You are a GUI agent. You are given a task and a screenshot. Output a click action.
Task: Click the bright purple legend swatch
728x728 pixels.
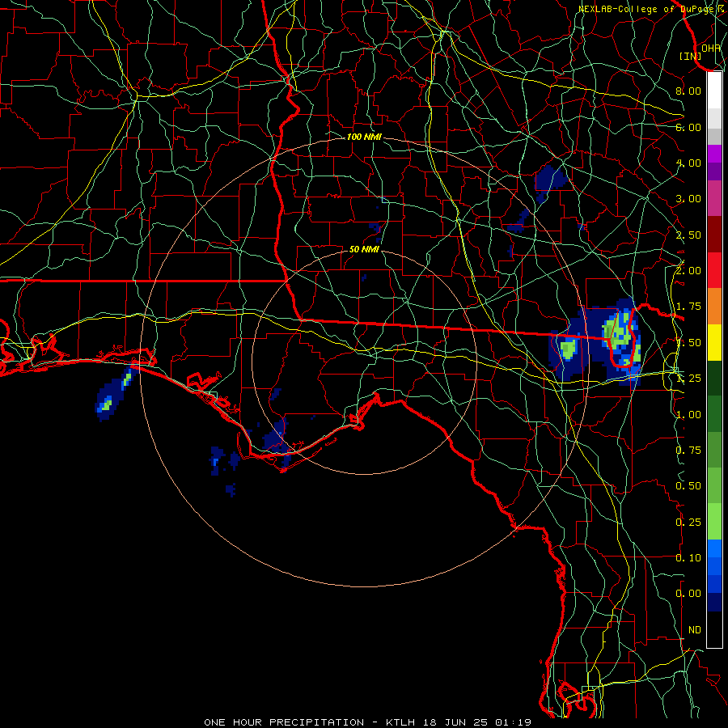tap(714, 154)
